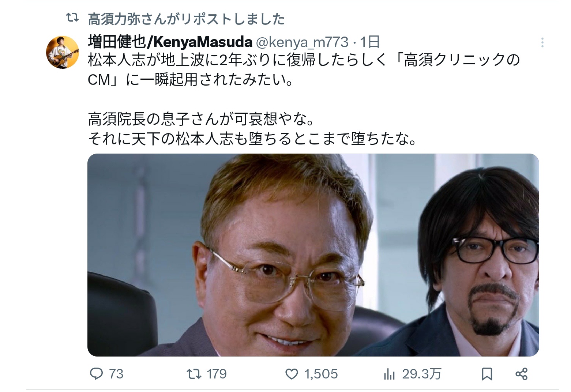The width and height of the screenshot is (571, 392).
Task: Click the line 高須院長の息子さんが可哀想やな
Action: (201, 119)
